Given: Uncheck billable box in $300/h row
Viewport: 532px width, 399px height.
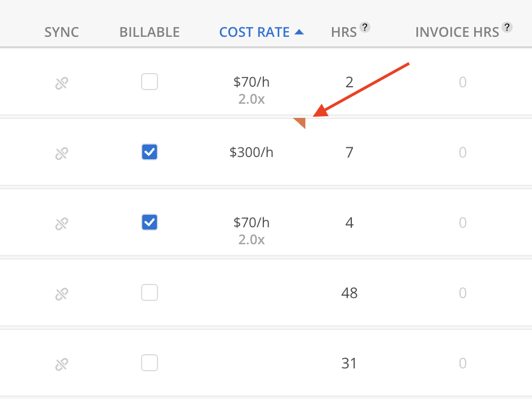Looking at the screenshot, I should pos(150,152).
